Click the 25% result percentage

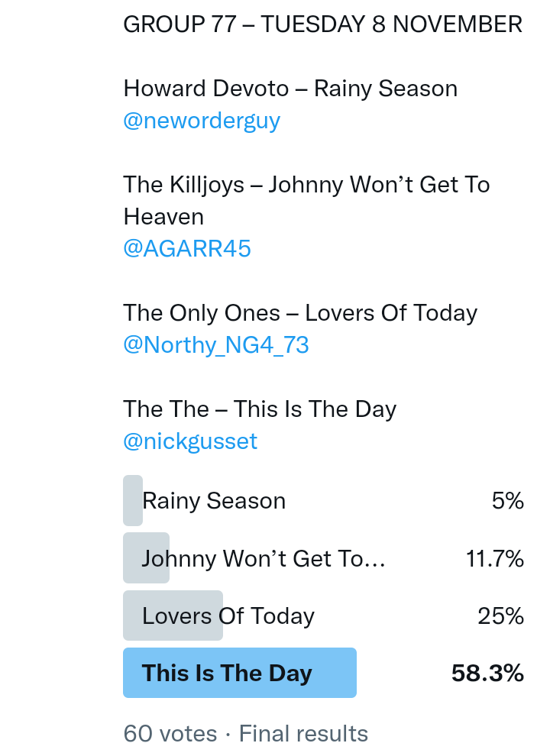[x=501, y=616]
